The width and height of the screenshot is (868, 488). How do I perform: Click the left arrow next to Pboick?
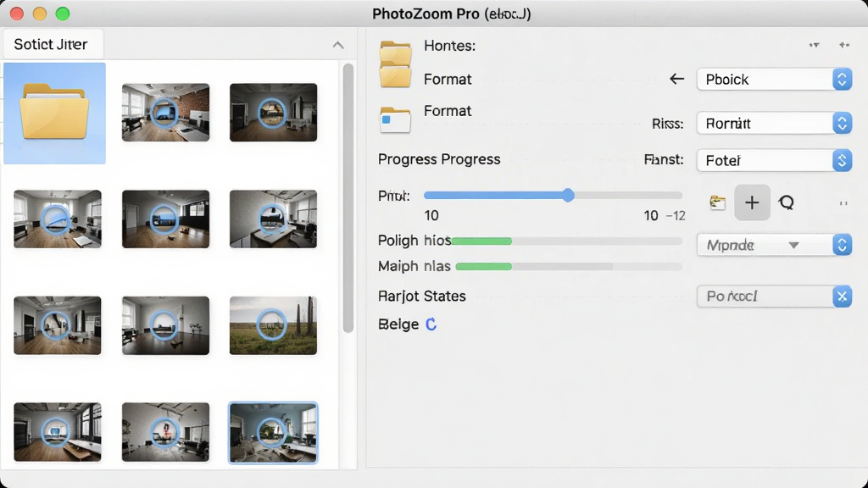coord(676,79)
